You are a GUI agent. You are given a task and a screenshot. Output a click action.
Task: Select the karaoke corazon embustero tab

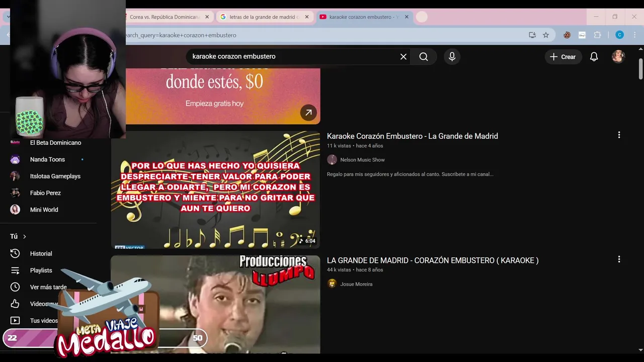tap(364, 17)
